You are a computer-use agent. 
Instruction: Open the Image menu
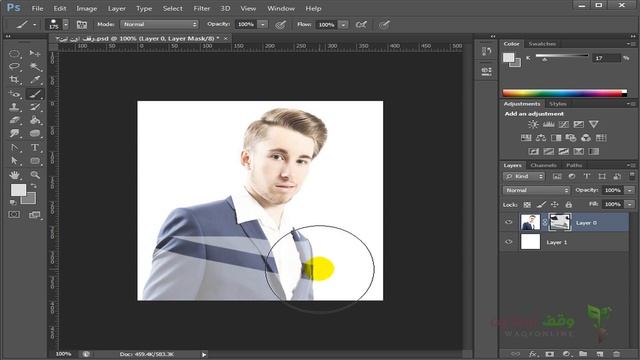[87, 8]
